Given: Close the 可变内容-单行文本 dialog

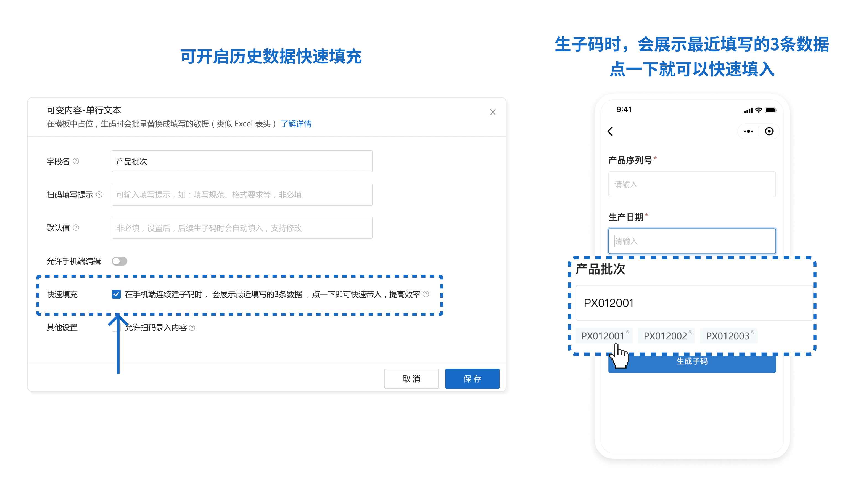Looking at the screenshot, I should [493, 112].
